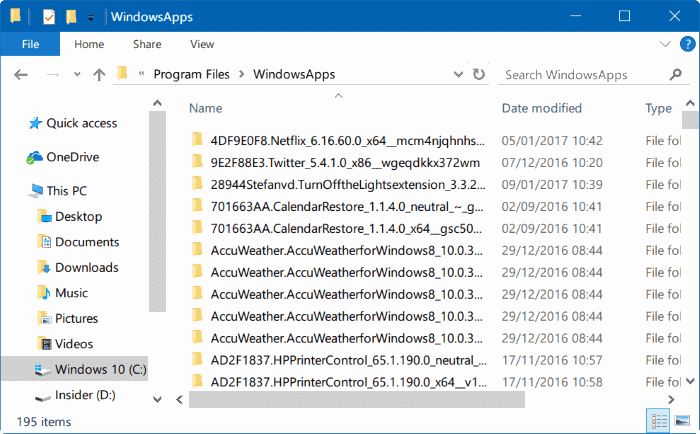
Task: Click the horizontal scrollbar thumb
Action: click(x=357, y=399)
